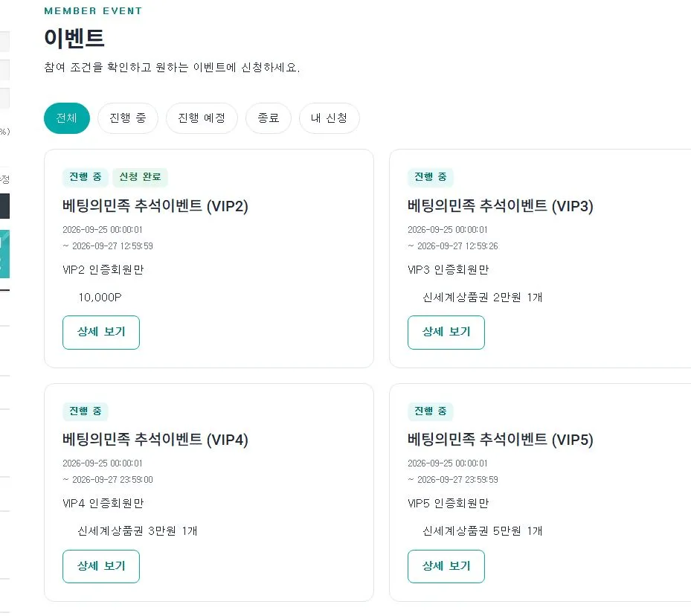Image resolution: width=691 pixels, height=616 pixels.
Task: Open 상세 보기 on the VIP4 event card
Action: click(101, 566)
